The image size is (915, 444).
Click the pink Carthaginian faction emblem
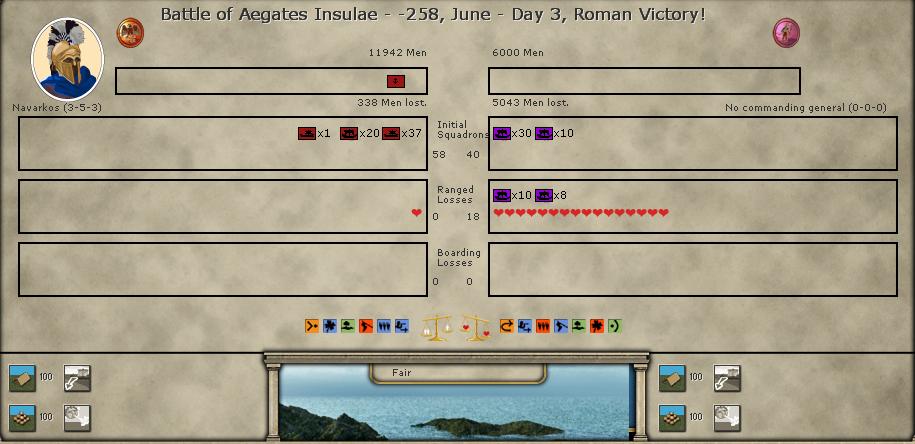point(787,32)
